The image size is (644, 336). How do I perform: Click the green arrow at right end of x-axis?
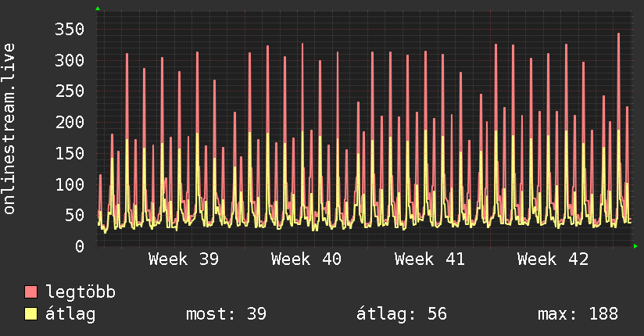pyautogui.click(x=635, y=246)
